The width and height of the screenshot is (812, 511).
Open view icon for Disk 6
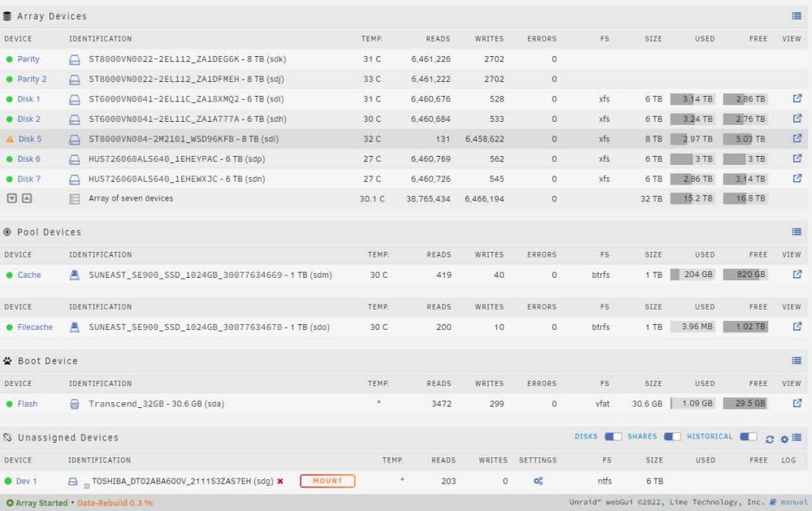pos(797,158)
